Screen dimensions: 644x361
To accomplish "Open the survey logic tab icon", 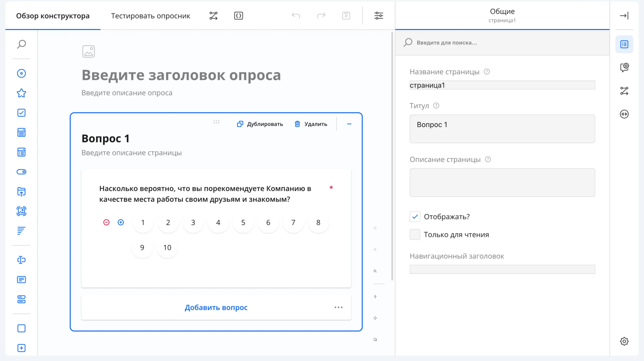I will coord(214,16).
